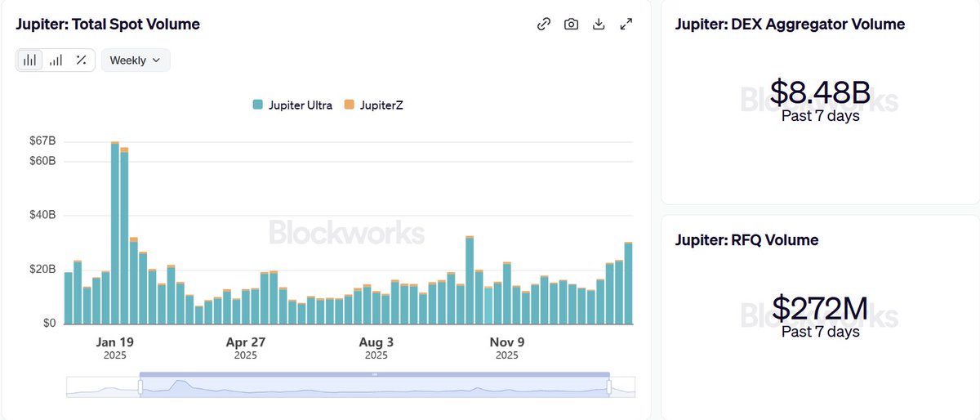The image size is (980, 420).
Task: Download the Total Spot Volume chart data
Action: tap(599, 24)
